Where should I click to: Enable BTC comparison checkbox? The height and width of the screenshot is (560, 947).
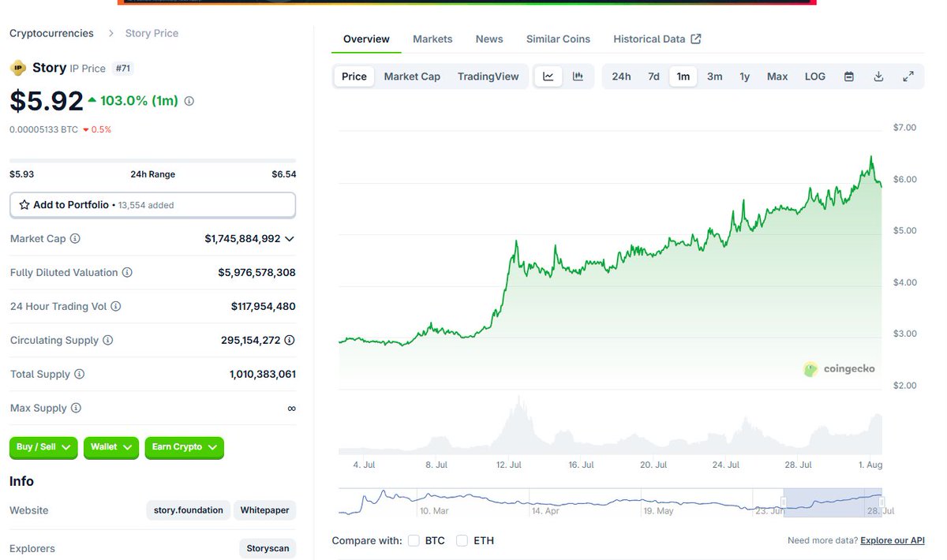[414, 540]
